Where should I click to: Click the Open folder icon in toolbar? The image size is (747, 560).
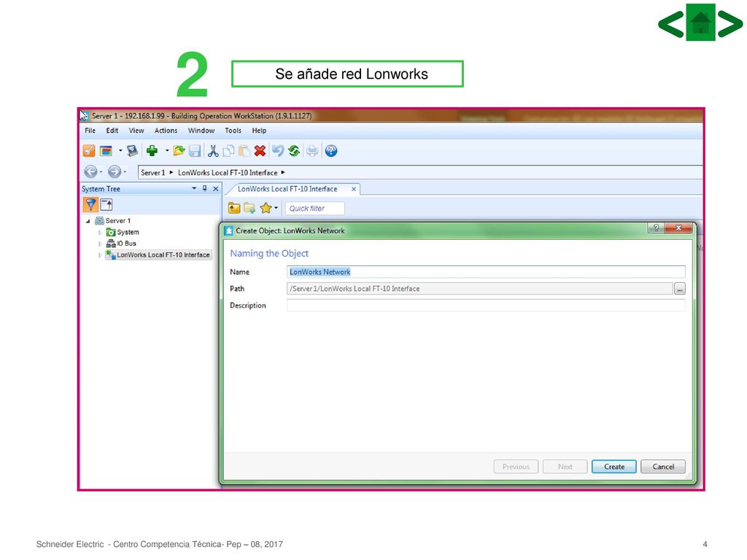[x=179, y=151]
